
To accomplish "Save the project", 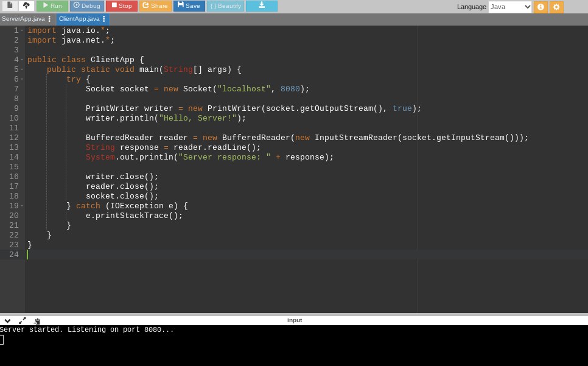I will click(189, 6).
